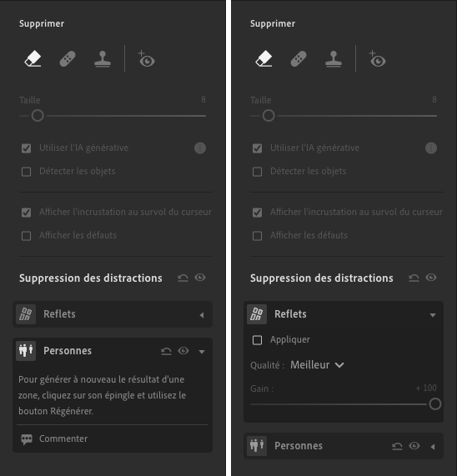Image resolution: width=457 pixels, height=476 pixels.
Task: Click the Reflets grid icon in right panel
Action: point(257,314)
